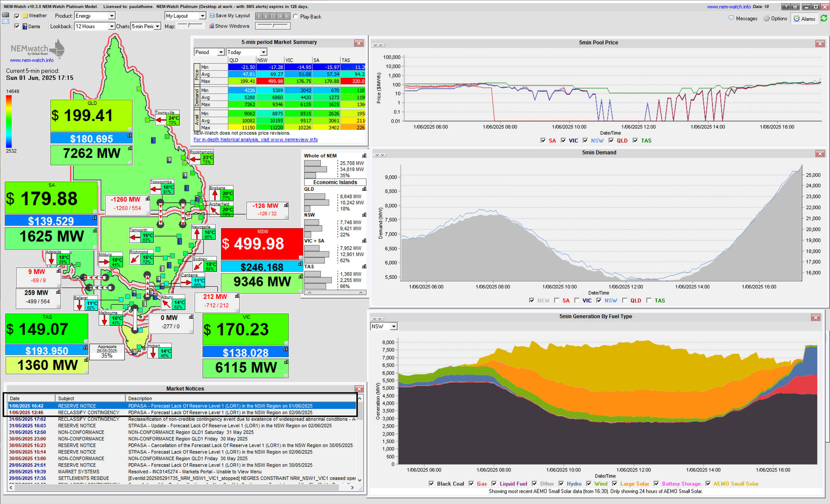Image resolution: width=830 pixels, height=504 pixels.
Task: Open chart icon on -1260 MW interconnector box
Action: [148, 199]
